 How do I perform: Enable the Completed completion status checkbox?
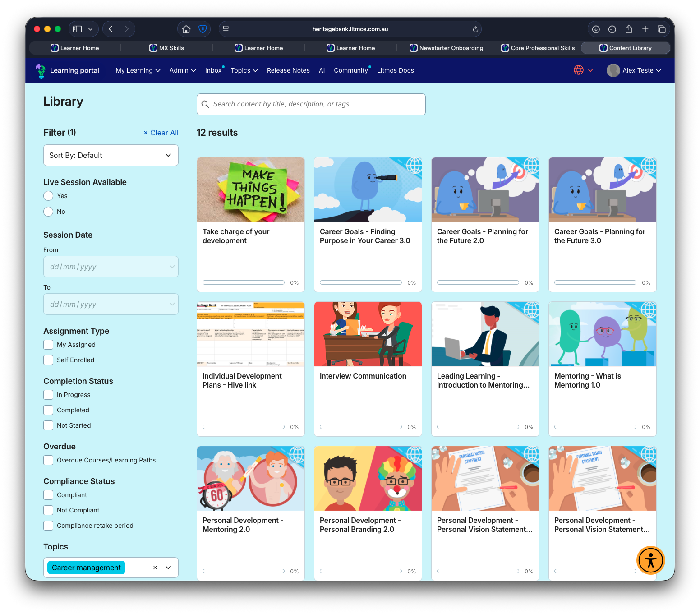[x=48, y=410]
